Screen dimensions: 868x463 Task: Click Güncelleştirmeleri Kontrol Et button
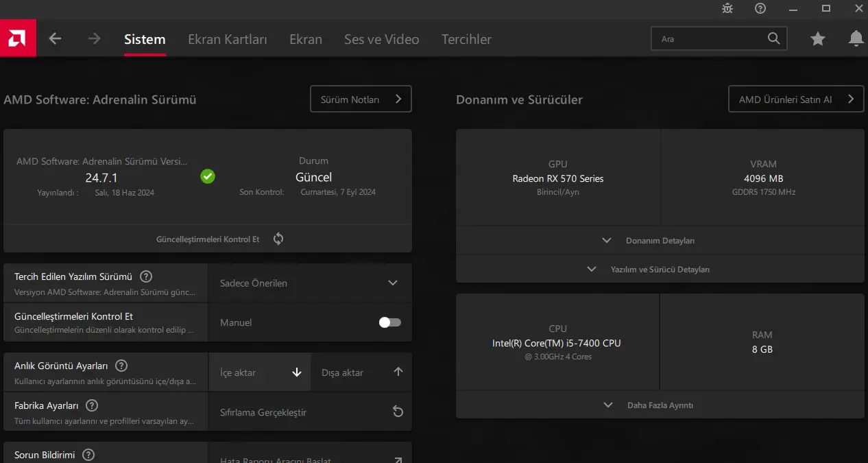(208, 239)
